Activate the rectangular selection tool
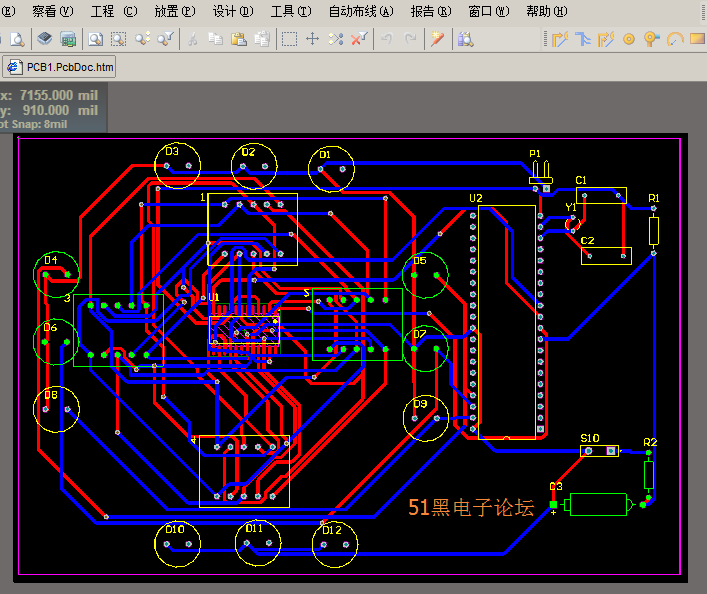Viewport: 707px width, 594px height. (x=289, y=39)
